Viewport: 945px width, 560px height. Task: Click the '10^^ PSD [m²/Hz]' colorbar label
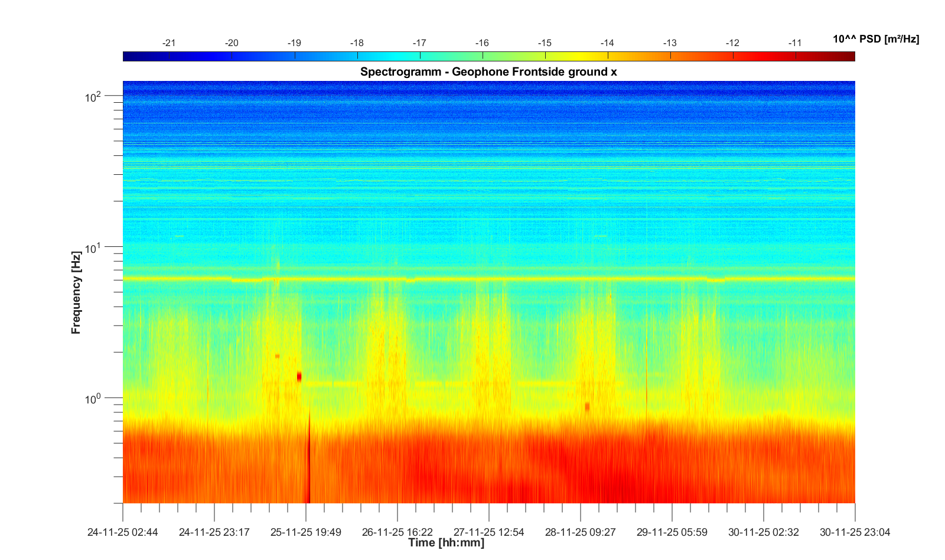(x=875, y=40)
